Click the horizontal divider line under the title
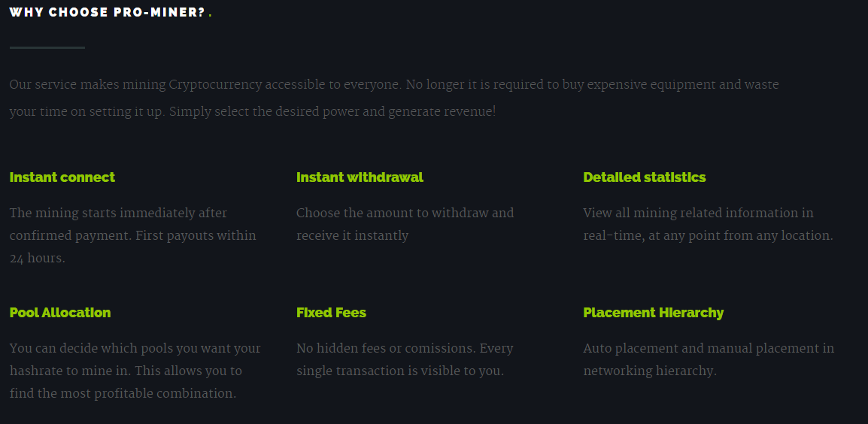This screenshot has height=424, width=868. pyautogui.click(x=47, y=47)
